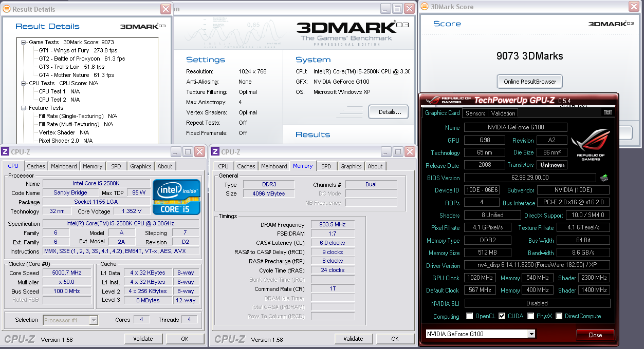Click the Core Speed value 5000.7 MHz
The width and height of the screenshot is (644, 349).
(67, 273)
